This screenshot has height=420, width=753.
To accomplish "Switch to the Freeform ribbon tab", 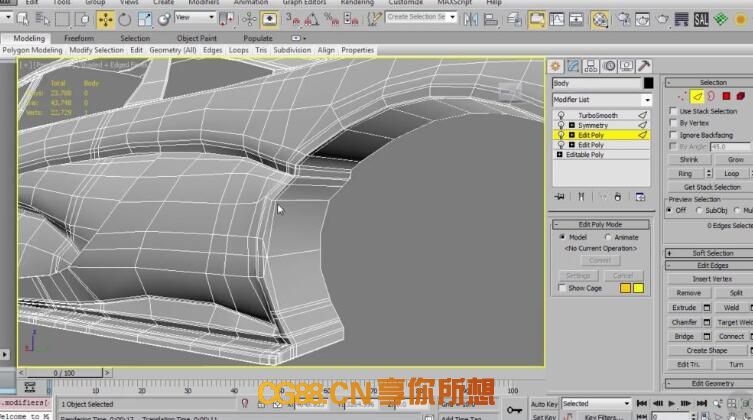I will click(79, 38).
